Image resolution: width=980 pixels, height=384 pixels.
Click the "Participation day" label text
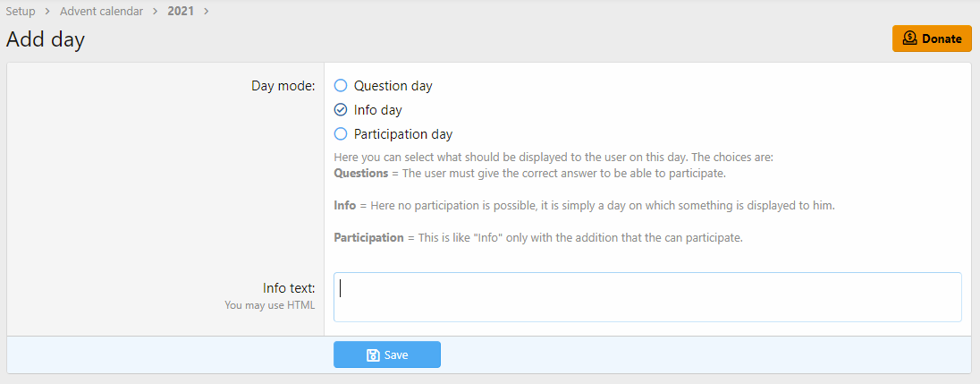[x=403, y=134]
